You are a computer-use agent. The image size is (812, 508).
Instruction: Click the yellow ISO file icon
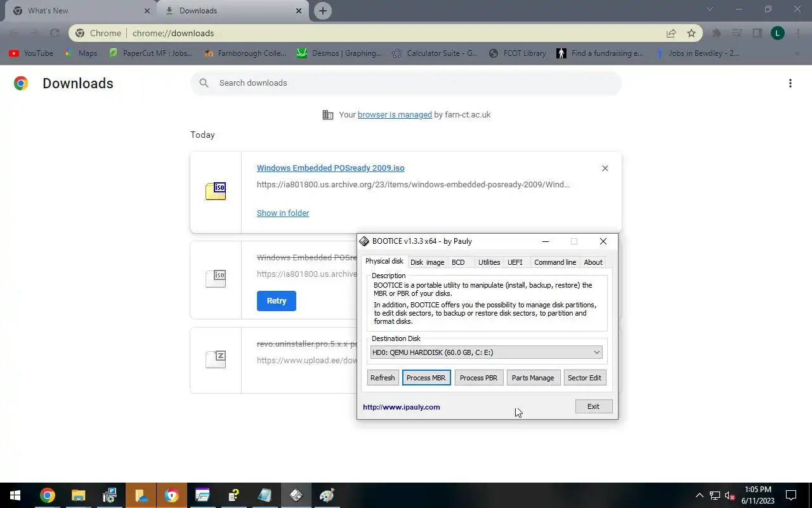click(x=216, y=190)
